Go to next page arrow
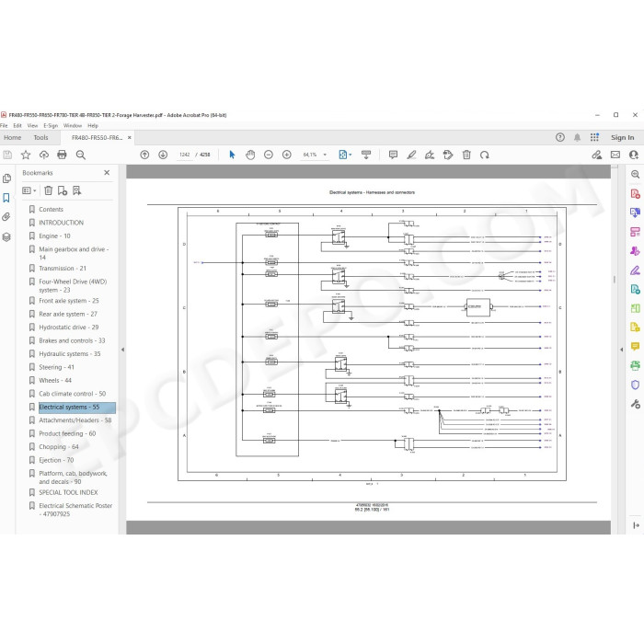The image size is (644, 644). coord(163,155)
